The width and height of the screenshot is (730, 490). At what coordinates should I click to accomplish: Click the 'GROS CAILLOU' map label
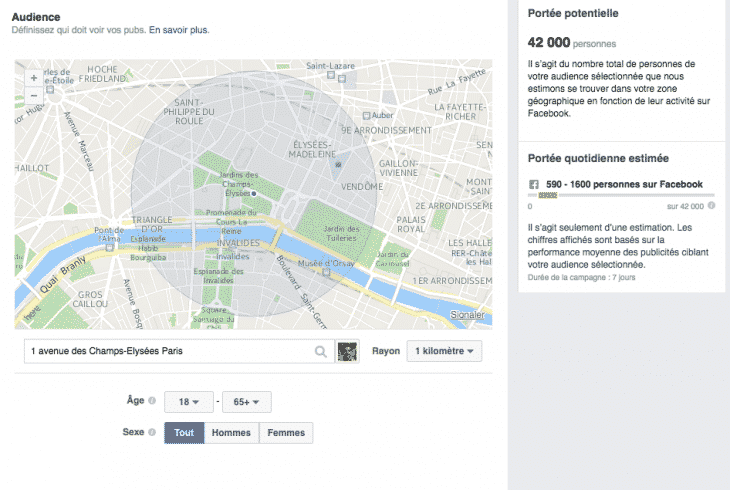pyautogui.click(x=90, y=299)
